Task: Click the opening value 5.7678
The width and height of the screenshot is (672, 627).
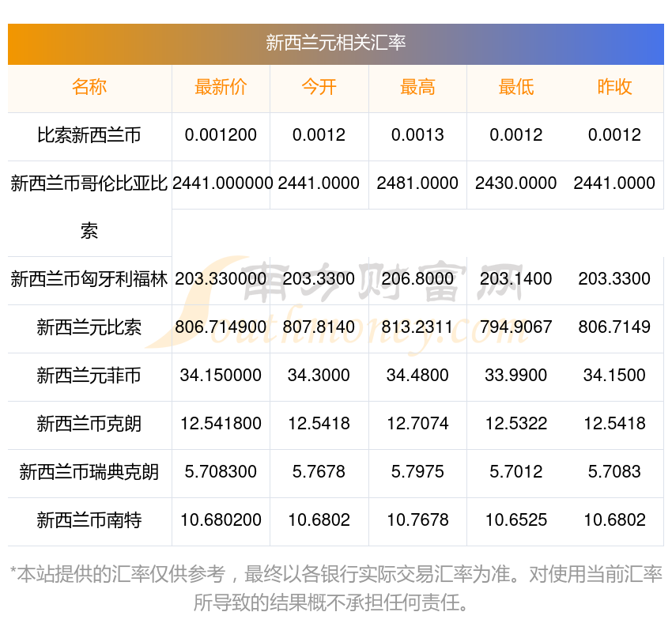Action: 319,471
